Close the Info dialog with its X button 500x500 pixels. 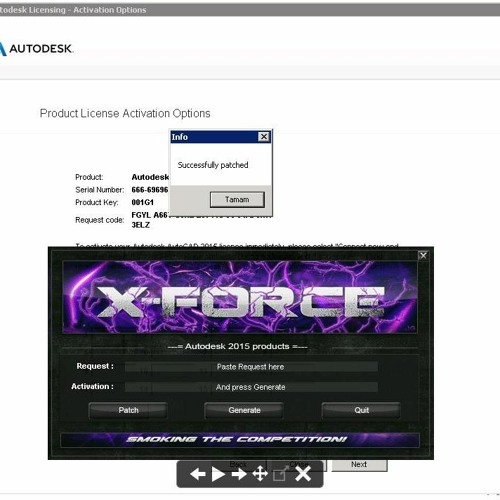(264, 137)
